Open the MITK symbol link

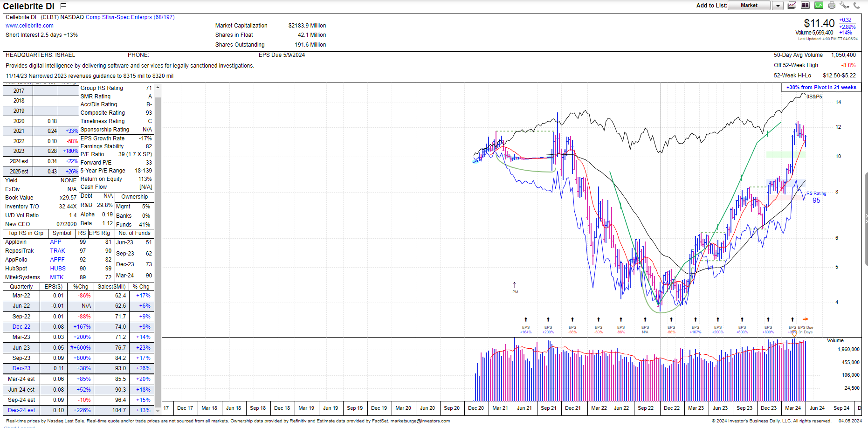point(57,277)
